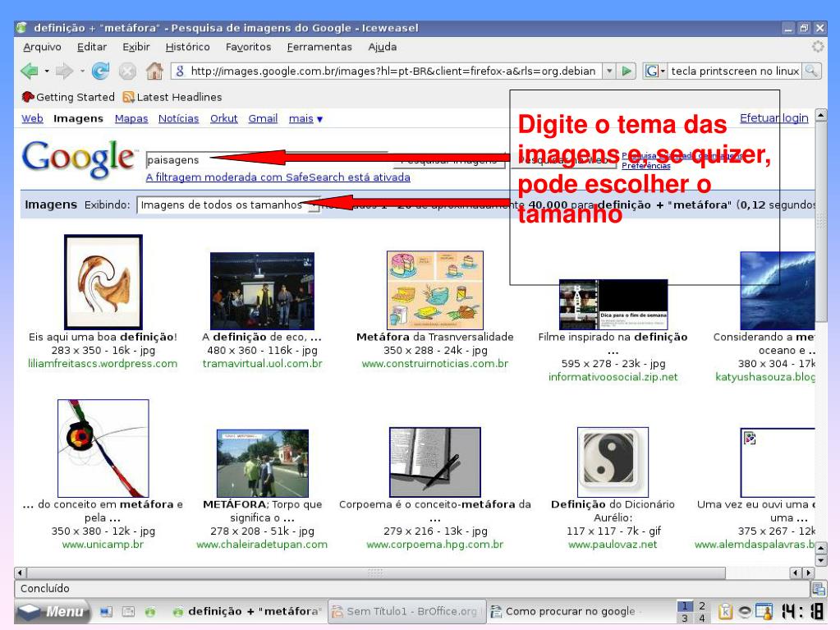Click the activity throbber icon at top right
840x630 pixels.
(818, 47)
